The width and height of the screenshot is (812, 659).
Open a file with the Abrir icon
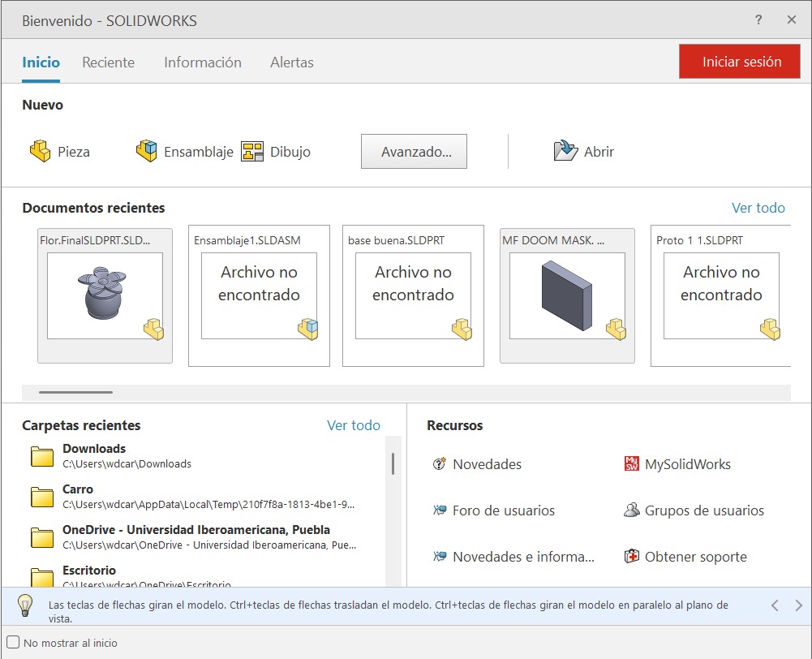583,151
